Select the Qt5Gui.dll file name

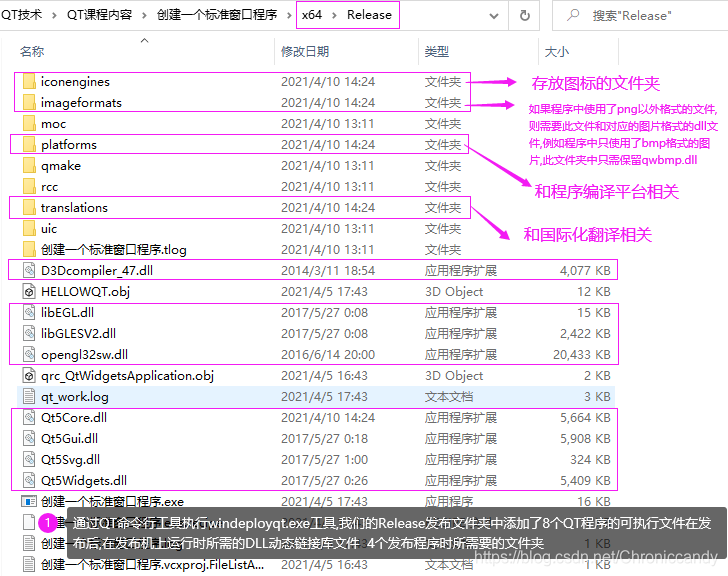(x=70, y=439)
